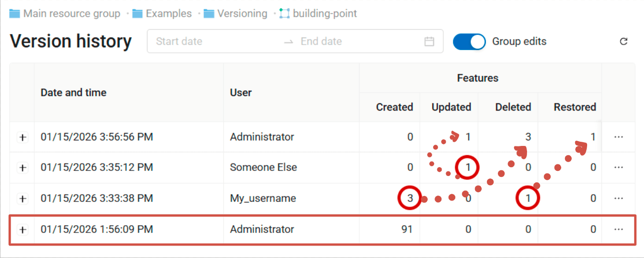Open the calendar icon in date range

tap(429, 42)
